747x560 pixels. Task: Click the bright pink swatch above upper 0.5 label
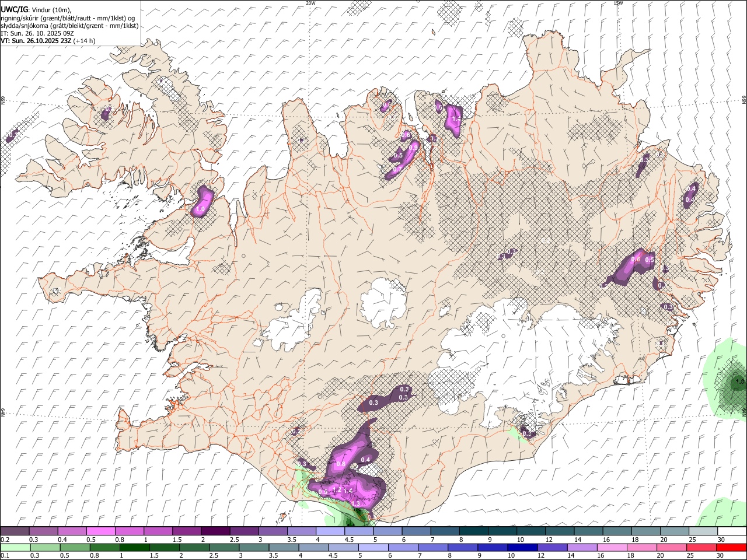100,531
